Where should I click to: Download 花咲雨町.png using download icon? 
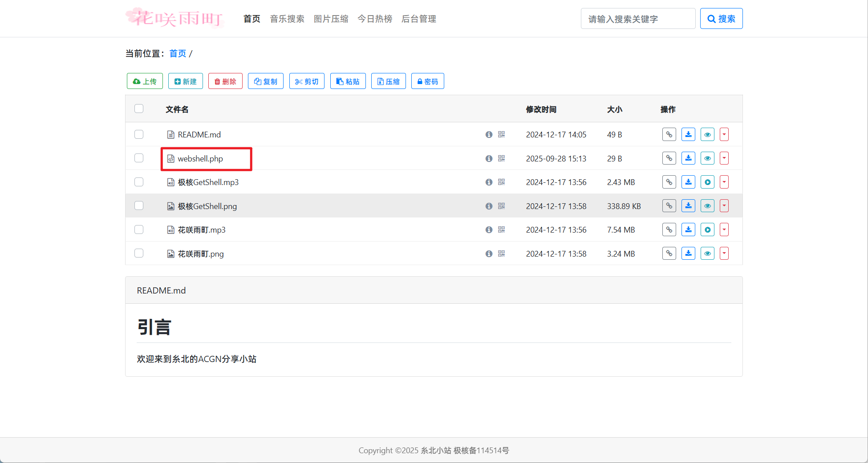tap(688, 254)
